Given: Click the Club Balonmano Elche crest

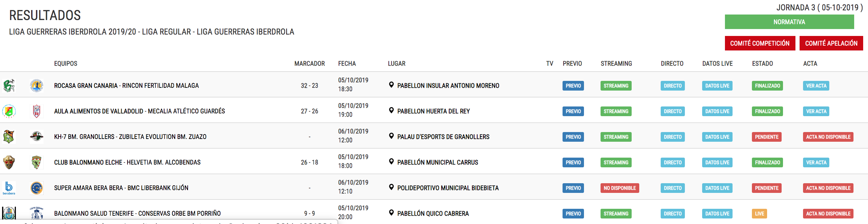Looking at the screenshot, I should pos(9,162).
